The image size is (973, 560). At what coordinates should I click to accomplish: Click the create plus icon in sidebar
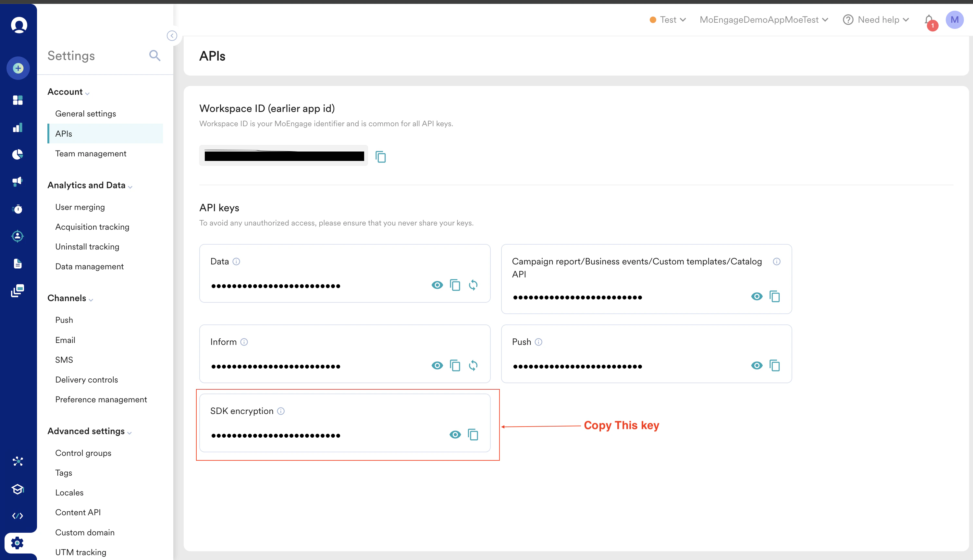(18, 68)
